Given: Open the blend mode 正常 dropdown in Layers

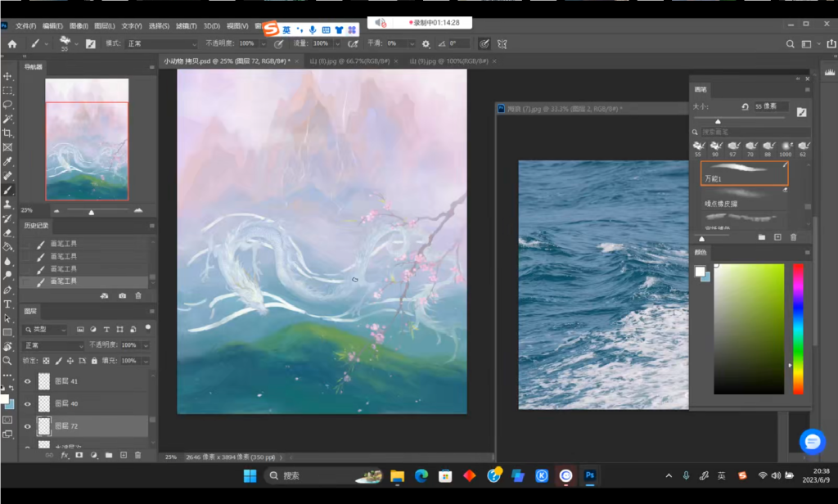Looking at the screenshot, I should click(53, 345).
